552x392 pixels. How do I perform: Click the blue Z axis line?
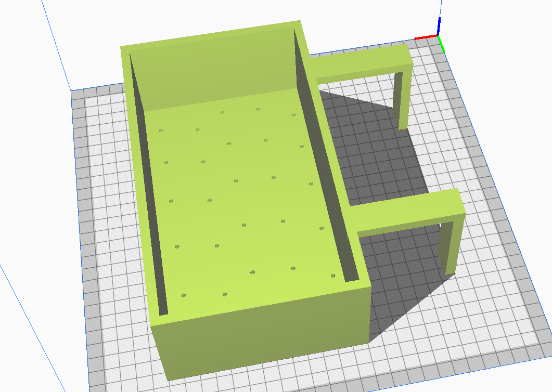(439, 26)
